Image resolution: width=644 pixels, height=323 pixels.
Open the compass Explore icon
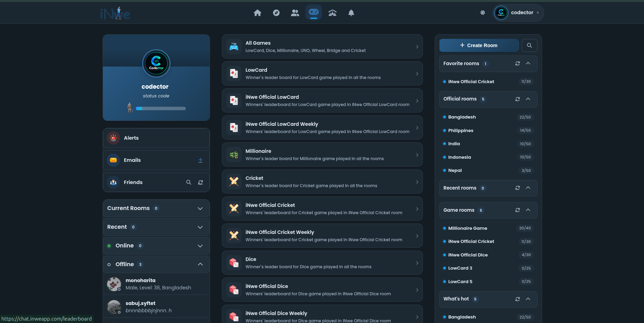(276, 13)
